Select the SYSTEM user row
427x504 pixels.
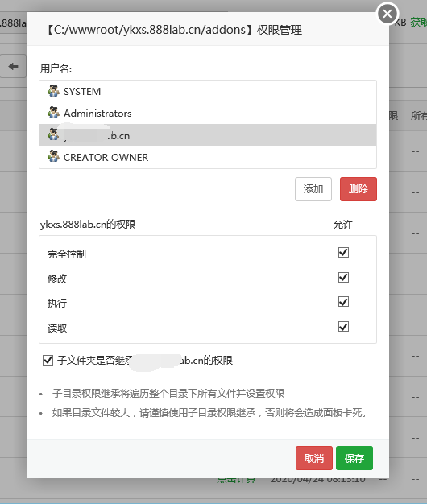(x=208, y=92)
